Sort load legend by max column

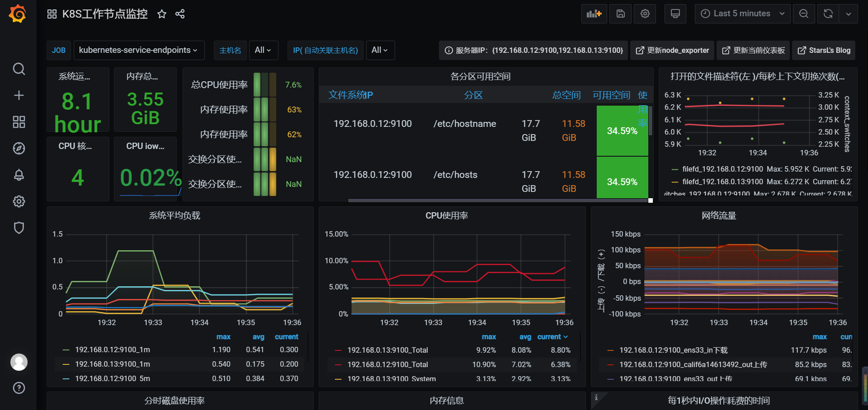(223, 337)
